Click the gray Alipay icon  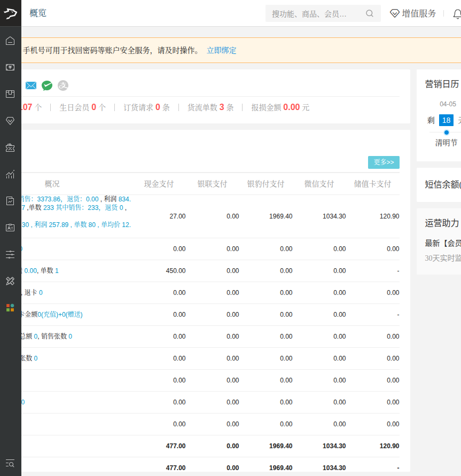63,85
